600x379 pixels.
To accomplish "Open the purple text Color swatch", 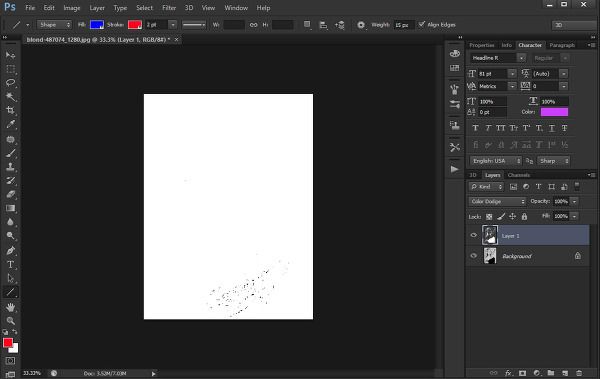I will tap(554, 112).
